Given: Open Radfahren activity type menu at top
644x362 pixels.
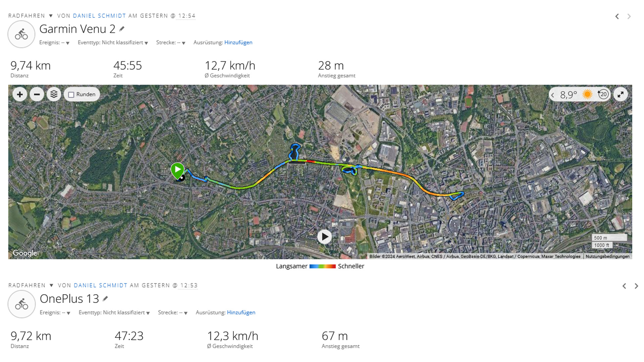Looking at the screenshot, I should (x=51, y=16).
